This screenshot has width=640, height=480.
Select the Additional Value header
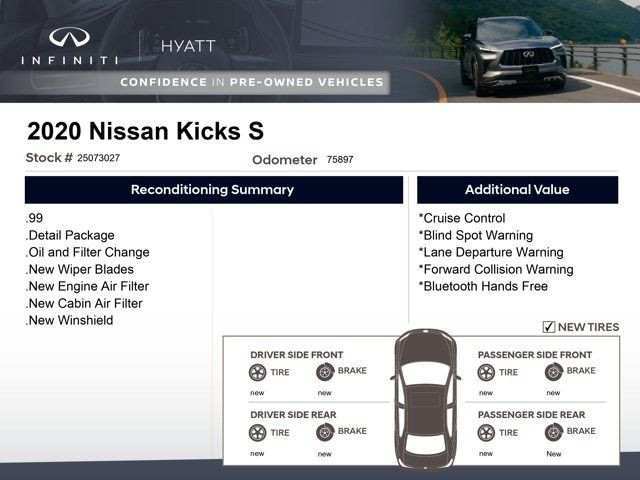tap(518, 190)
